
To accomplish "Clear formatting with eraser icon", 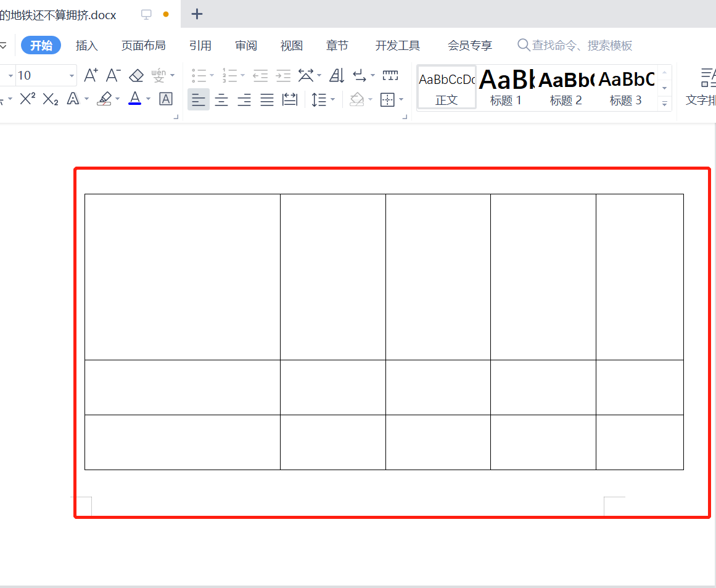I will click(136, 75).
